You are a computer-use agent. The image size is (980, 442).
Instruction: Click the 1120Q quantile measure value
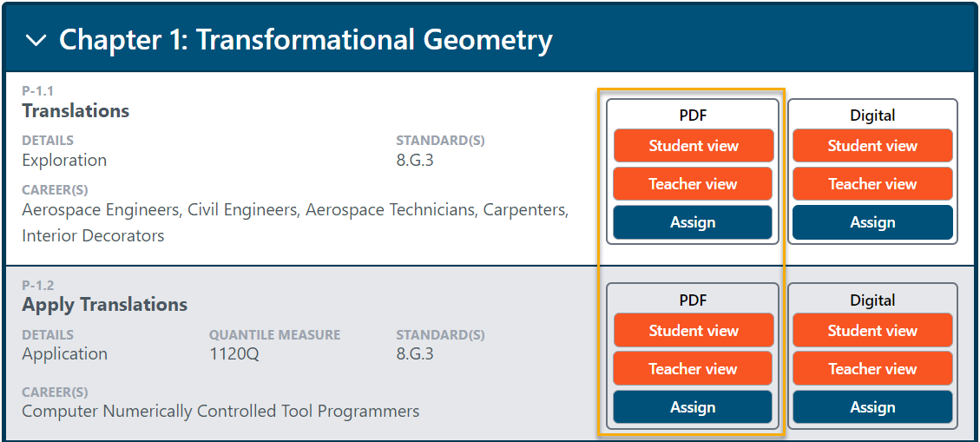(x=234, y=354)
